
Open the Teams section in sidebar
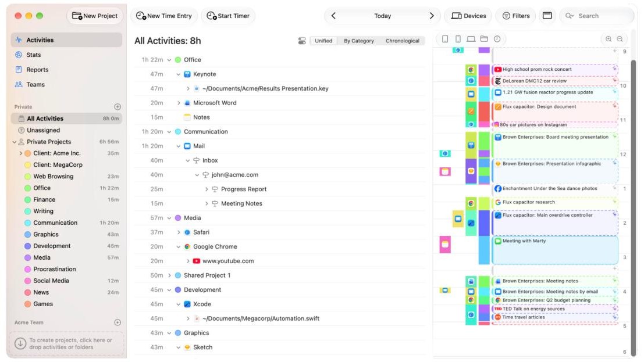pos(35,85)
